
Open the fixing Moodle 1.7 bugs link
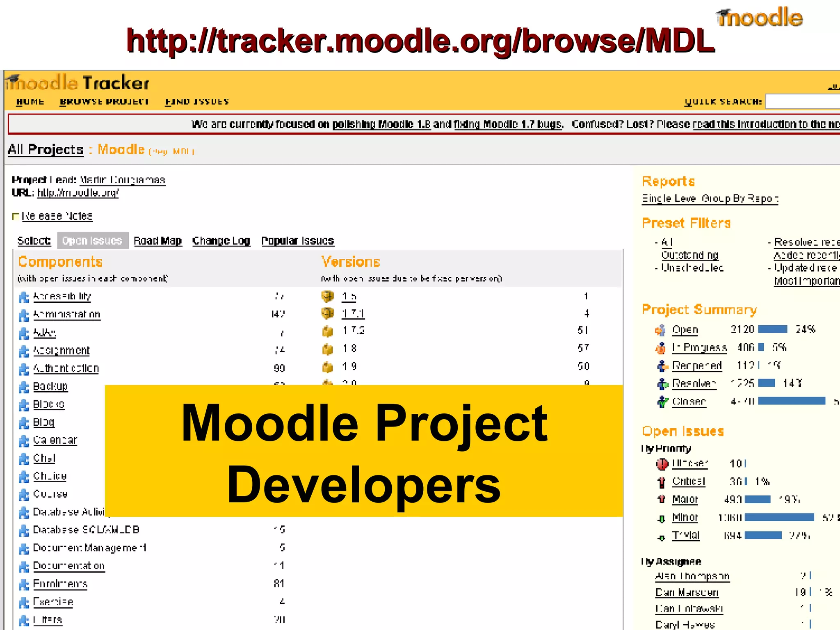tap(509, 124)
